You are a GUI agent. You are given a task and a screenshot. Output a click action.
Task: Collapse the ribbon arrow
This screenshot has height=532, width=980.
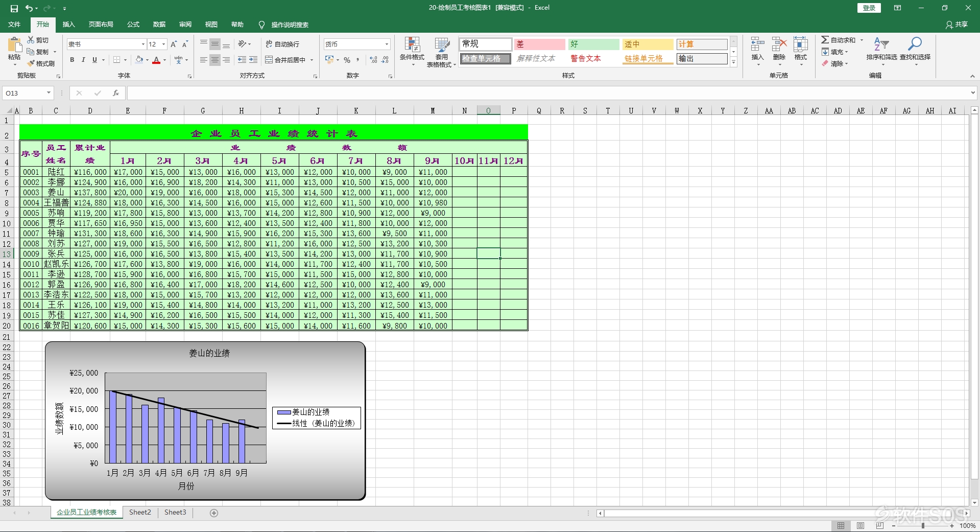[972, 76]
